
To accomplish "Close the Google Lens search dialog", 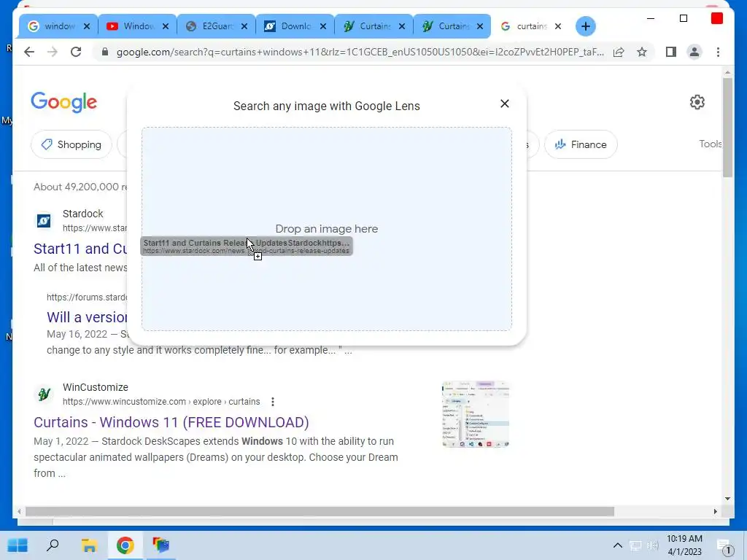I will point(505,104).
